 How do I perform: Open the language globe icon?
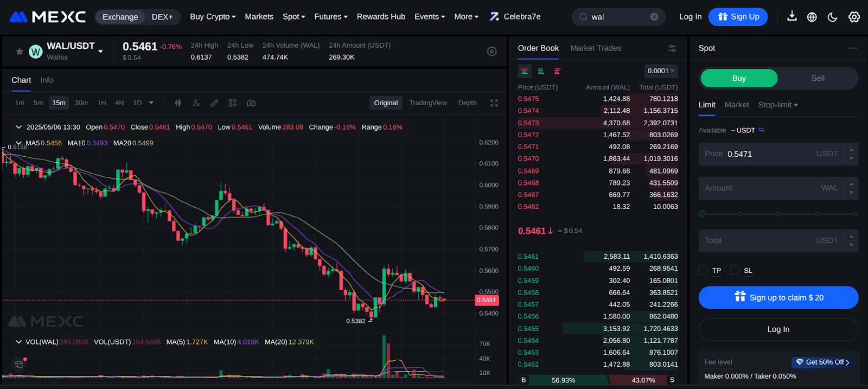tap(812, 17)
